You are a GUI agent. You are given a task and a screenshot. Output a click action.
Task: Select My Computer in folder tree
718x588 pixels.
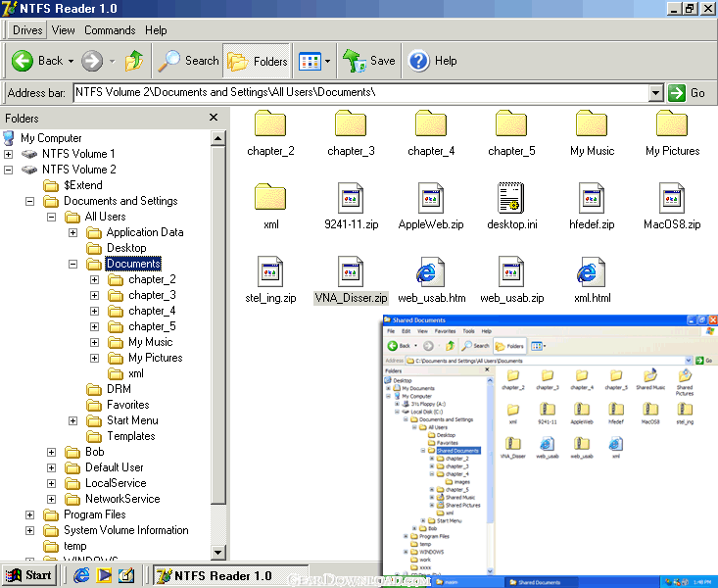coord(51,138)
